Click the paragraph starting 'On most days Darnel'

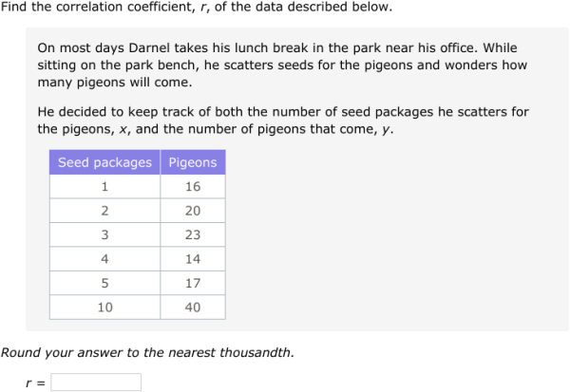click(x=282, y=65)
